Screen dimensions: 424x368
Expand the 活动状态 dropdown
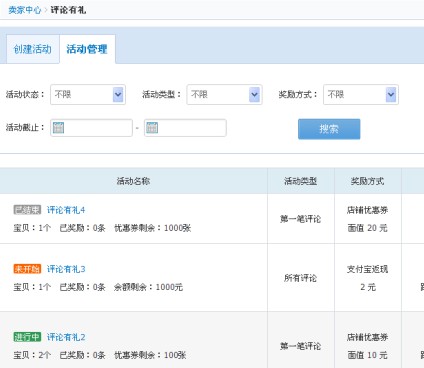tap(88, 95)
